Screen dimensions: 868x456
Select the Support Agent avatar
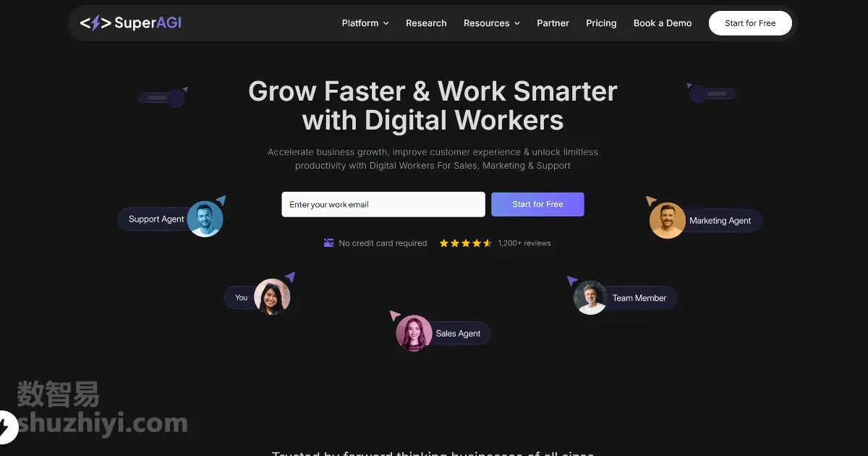[x=205, y=219]
